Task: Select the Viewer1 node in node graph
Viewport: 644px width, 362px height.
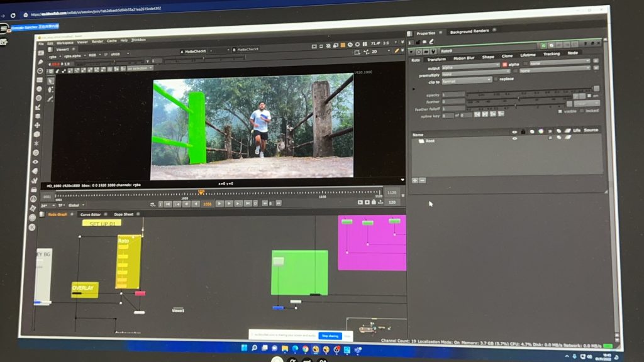Action: 178,310
